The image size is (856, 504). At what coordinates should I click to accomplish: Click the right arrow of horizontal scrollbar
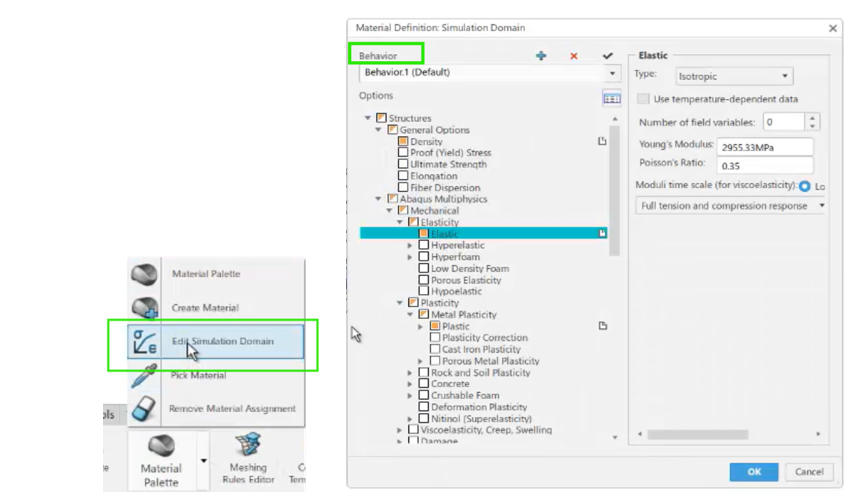point(818,434)
